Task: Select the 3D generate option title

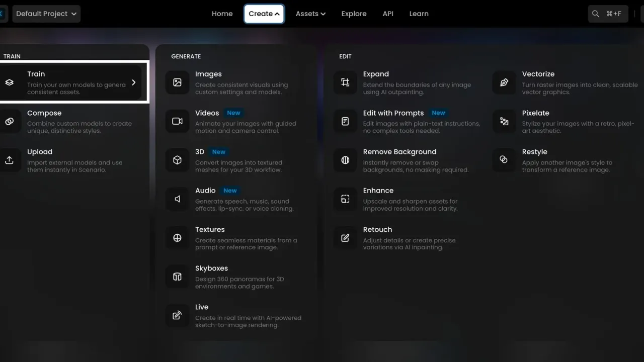Action: 200,152
